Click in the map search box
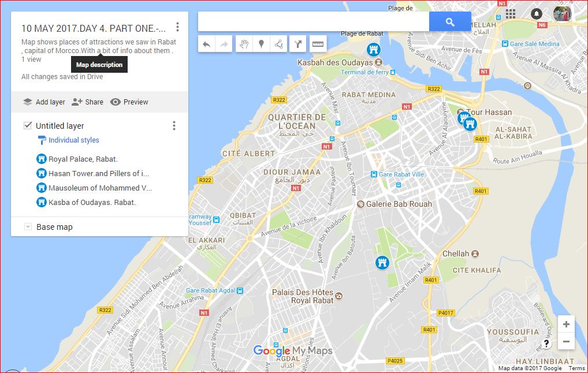 314,22
